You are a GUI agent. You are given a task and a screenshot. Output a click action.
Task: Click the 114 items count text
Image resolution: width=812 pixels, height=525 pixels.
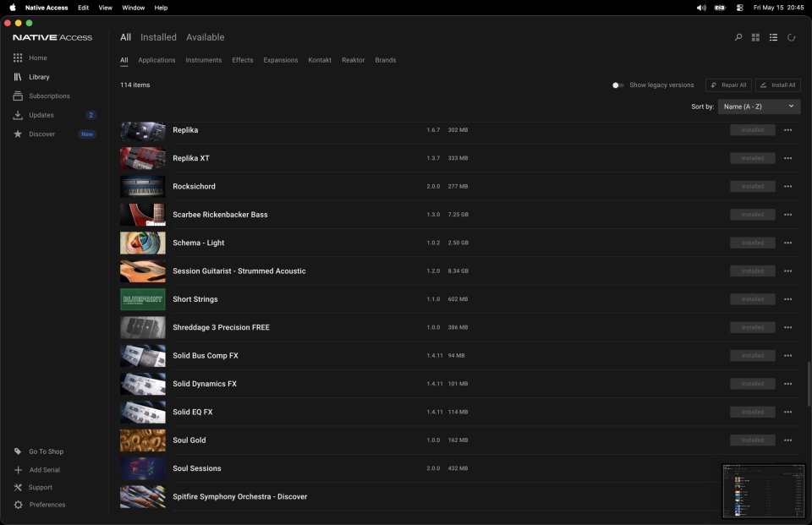tap(135, 85)
